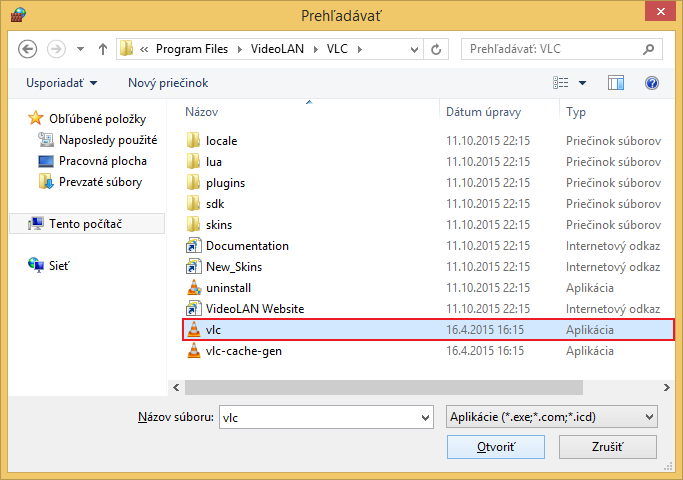Click the forward navigation arrow
This screenshot has height=480, width=683.
[x=56, y=49]
